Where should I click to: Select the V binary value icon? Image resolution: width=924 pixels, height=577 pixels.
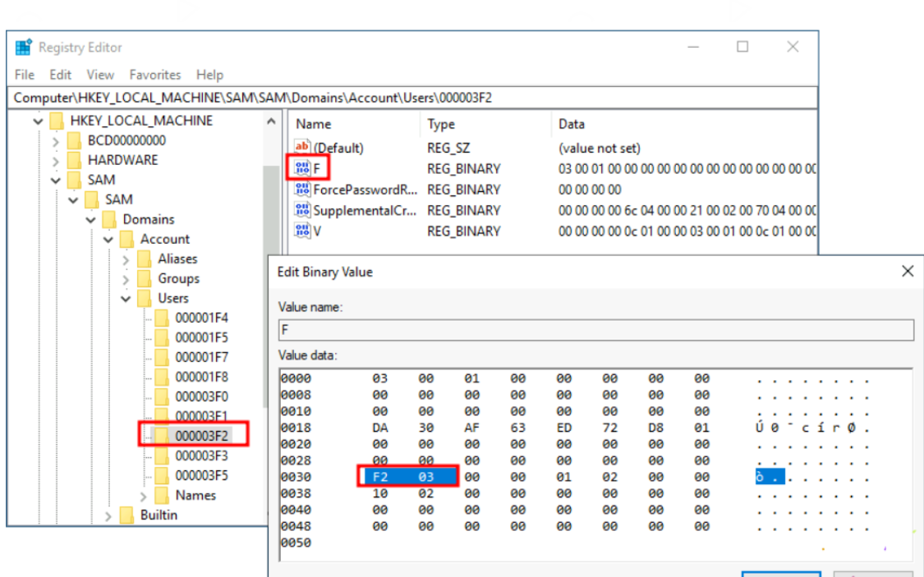pyautogui.click(x=301, y=231)
